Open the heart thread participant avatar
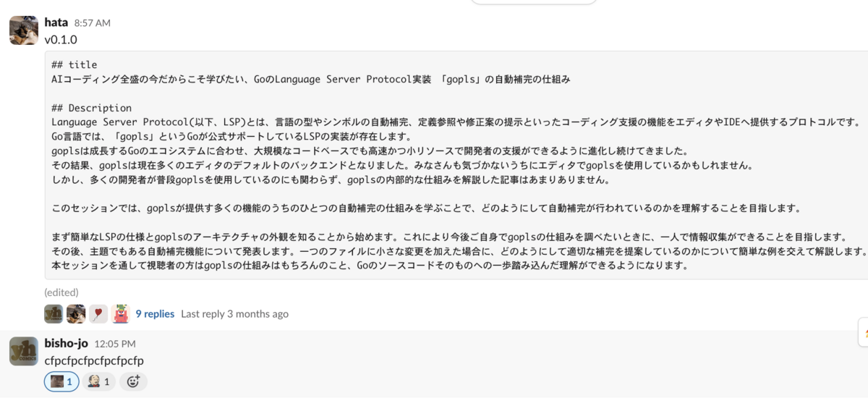Screen dimensions: 868x406 tap(98, 313)
